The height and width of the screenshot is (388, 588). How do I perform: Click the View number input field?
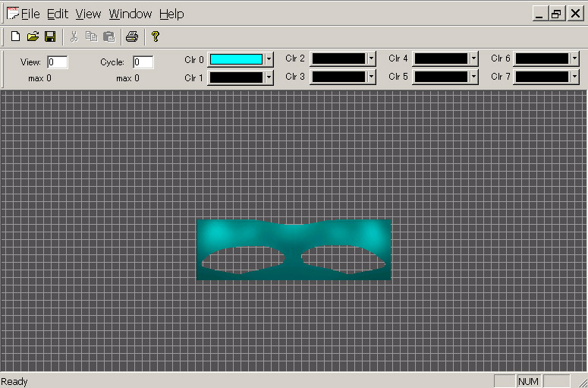(x=58, y=62)
